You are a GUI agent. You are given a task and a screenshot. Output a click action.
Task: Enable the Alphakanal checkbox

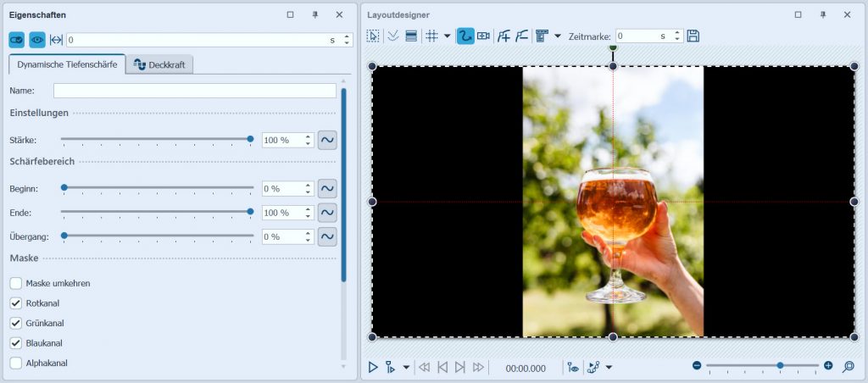[x=16, y=363]
